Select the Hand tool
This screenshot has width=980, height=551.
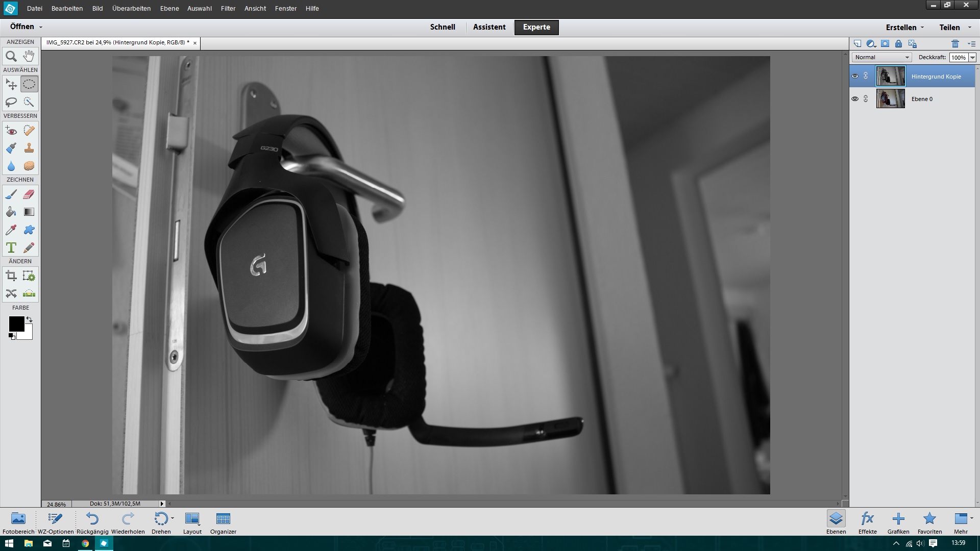coord(29,56)
